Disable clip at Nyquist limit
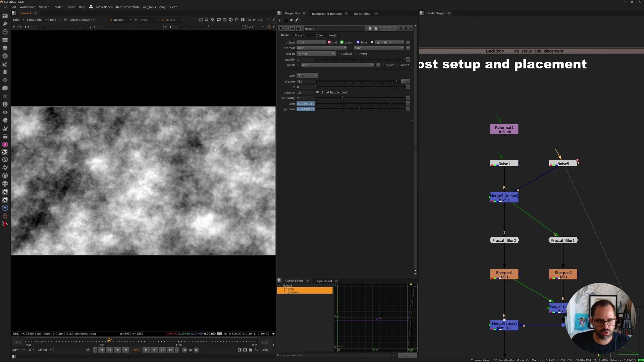 (x=317, y=92)
